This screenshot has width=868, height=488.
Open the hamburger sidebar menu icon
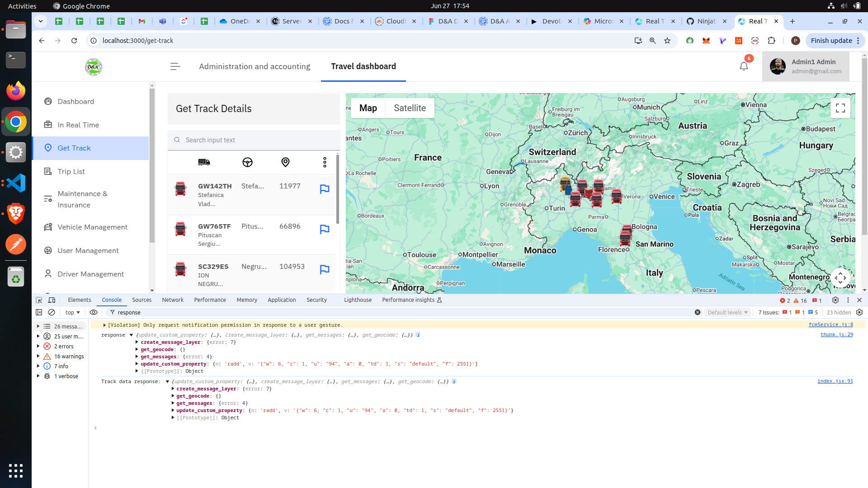tap(175, 66)
